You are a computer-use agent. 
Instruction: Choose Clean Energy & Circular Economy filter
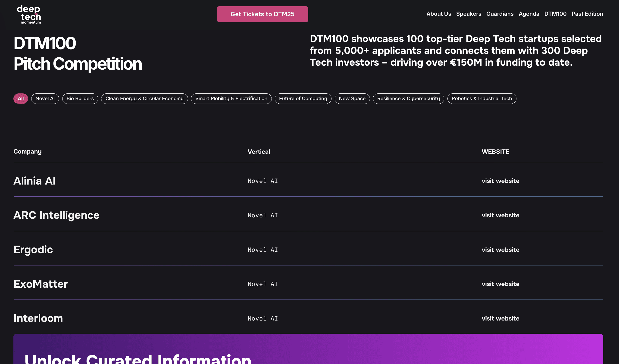[x=144, y=99]
